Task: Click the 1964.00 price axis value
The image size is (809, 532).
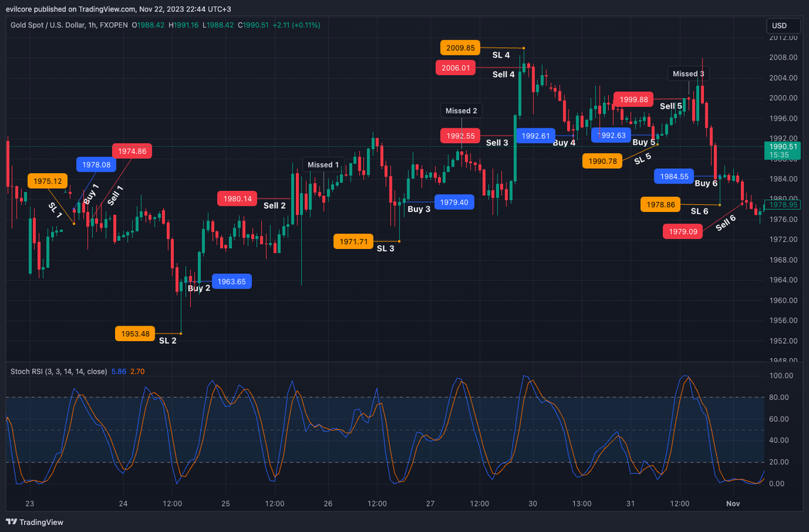Action: pyautogui.click(x=783, y=280)
